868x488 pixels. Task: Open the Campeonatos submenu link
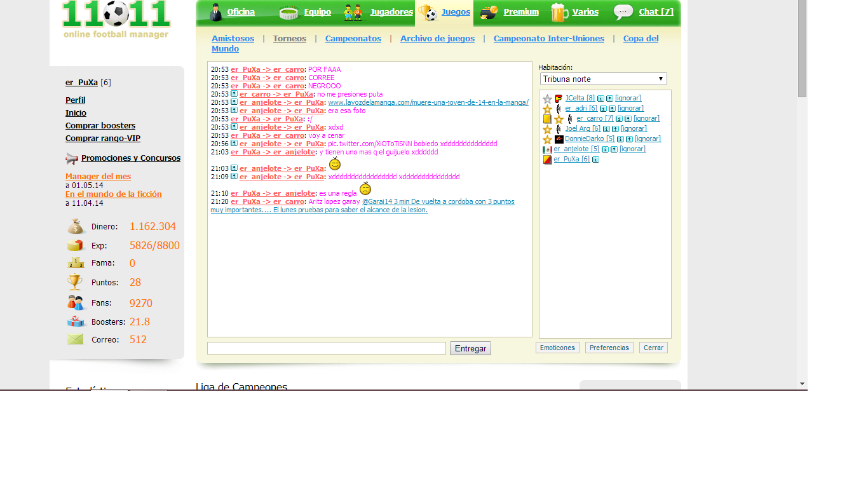[353, 39]
